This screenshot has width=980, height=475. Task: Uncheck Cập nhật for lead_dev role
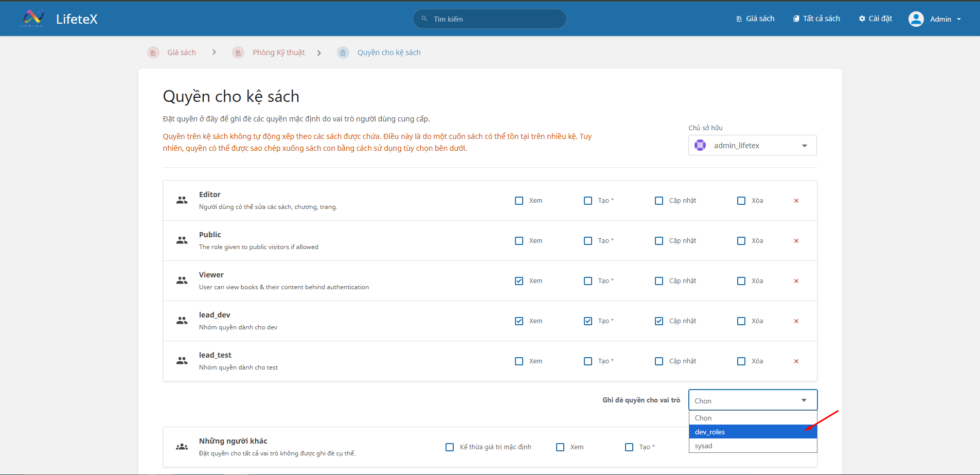point(659,321)
